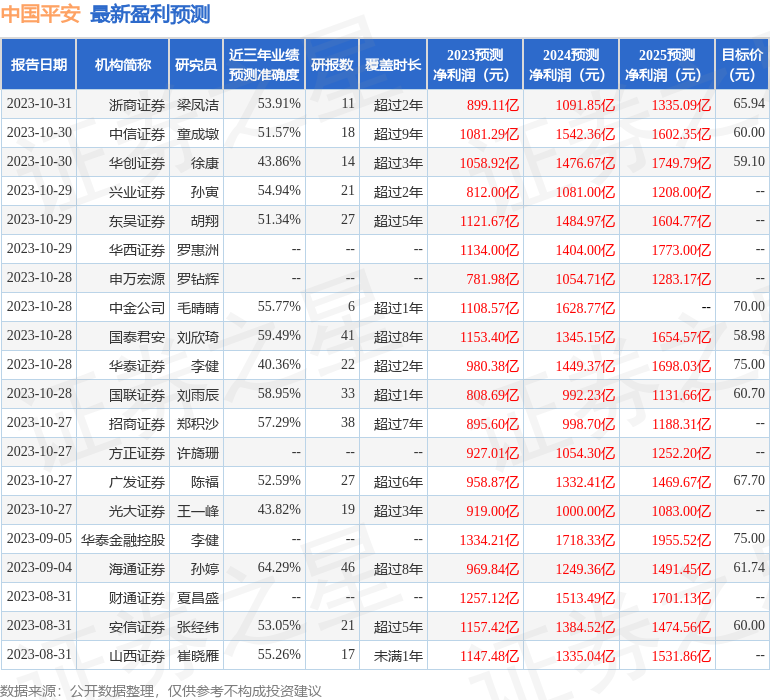Select the 研究员 column header
The width and height of the screenshot is (770, 700).
pyautogui.click(x=196, y=64)
